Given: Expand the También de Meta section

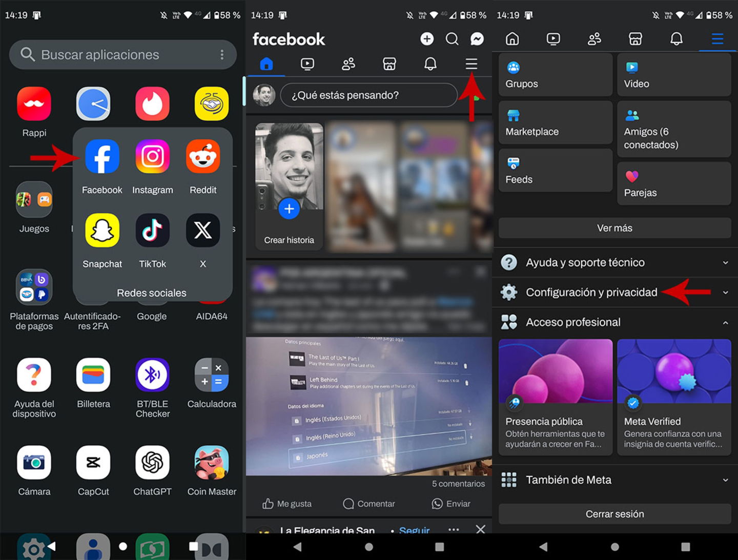Looking at the screenshot, I should pos(615,480).
